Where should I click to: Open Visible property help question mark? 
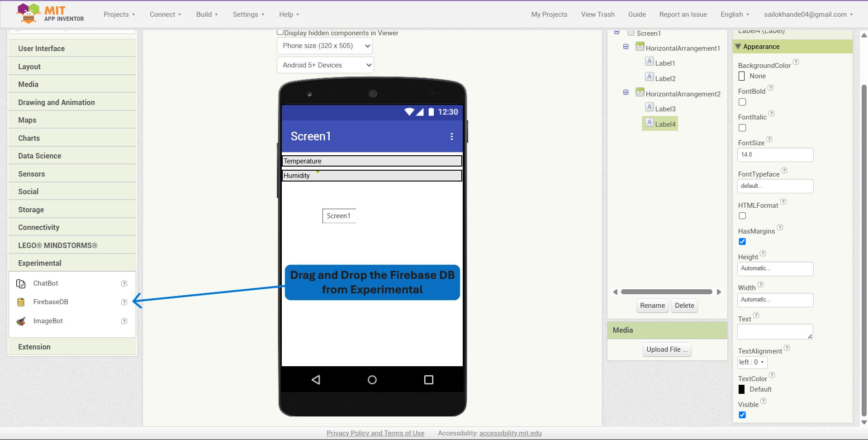pyautogui.click(x=764, y=401)
